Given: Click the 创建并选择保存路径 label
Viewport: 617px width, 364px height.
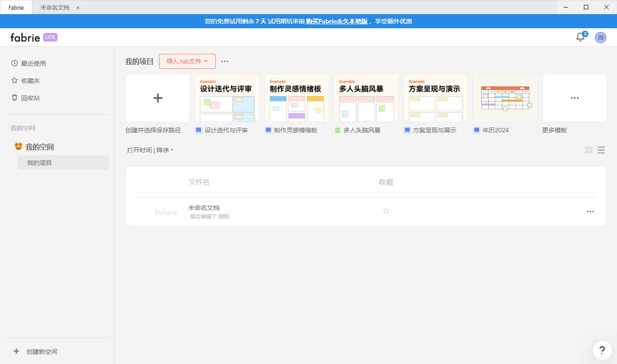Looking at the screenshot, I should click(153, 130).
